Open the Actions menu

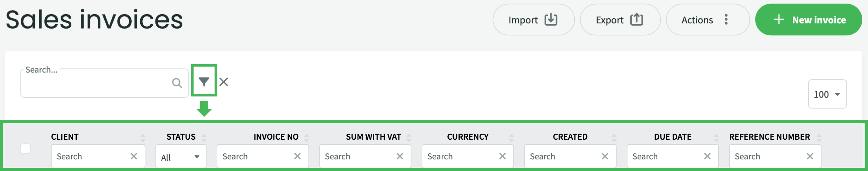coord(707,20)
